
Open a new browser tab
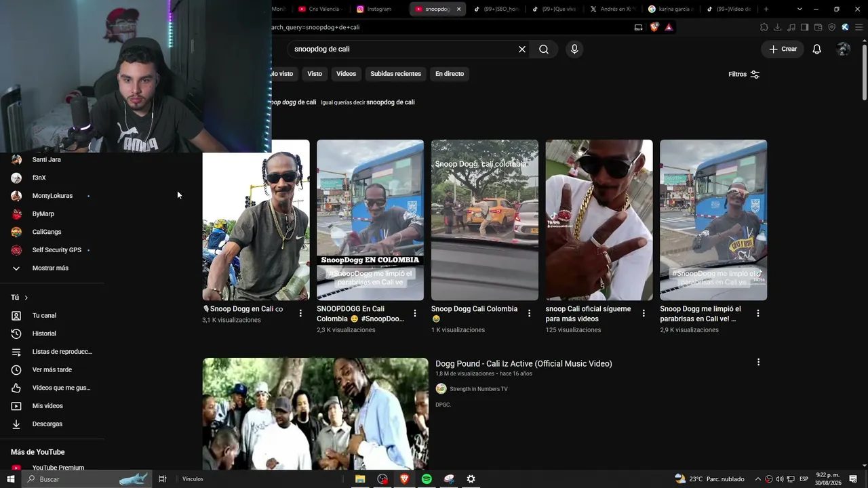[766, 9]
